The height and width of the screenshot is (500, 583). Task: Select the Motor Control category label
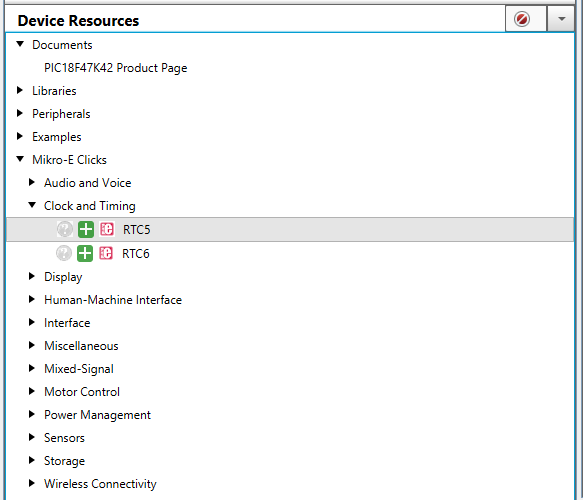click(82, 392)
